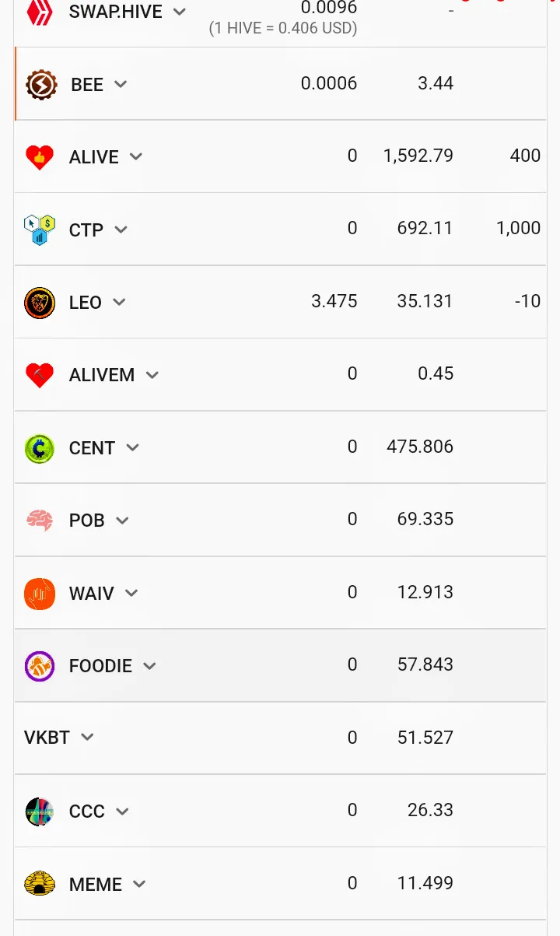Screen dimensions: 560x936
Task: Click the MEME beehive token icon
Action: tap(40, 884)
